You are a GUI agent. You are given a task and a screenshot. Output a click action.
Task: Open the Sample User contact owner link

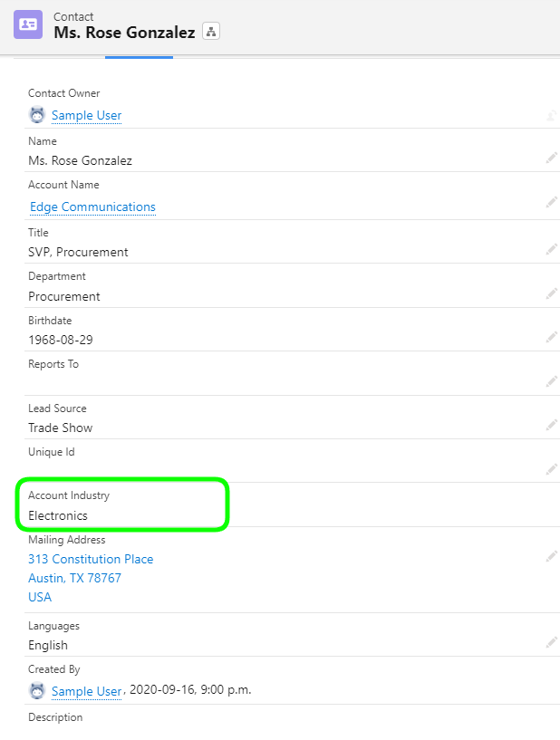coord(86,115)
